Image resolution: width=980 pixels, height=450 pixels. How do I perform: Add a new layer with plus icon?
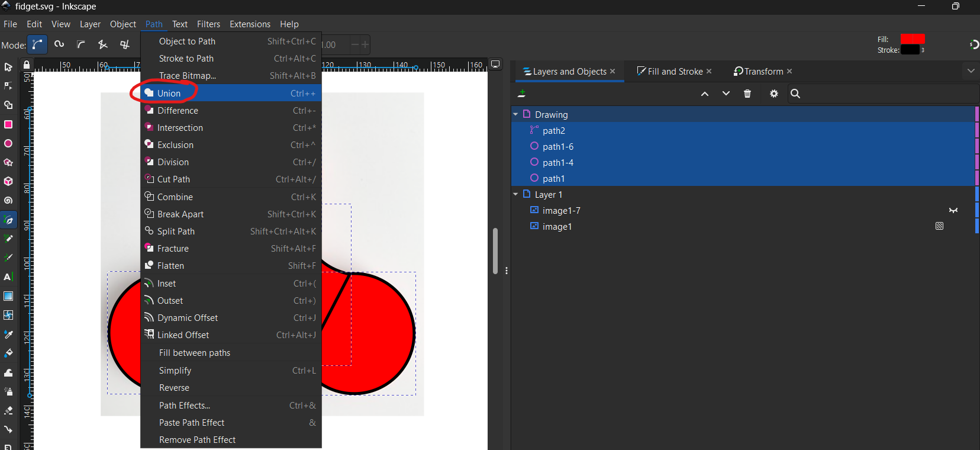pyautogui.click(x=521, y=94)
